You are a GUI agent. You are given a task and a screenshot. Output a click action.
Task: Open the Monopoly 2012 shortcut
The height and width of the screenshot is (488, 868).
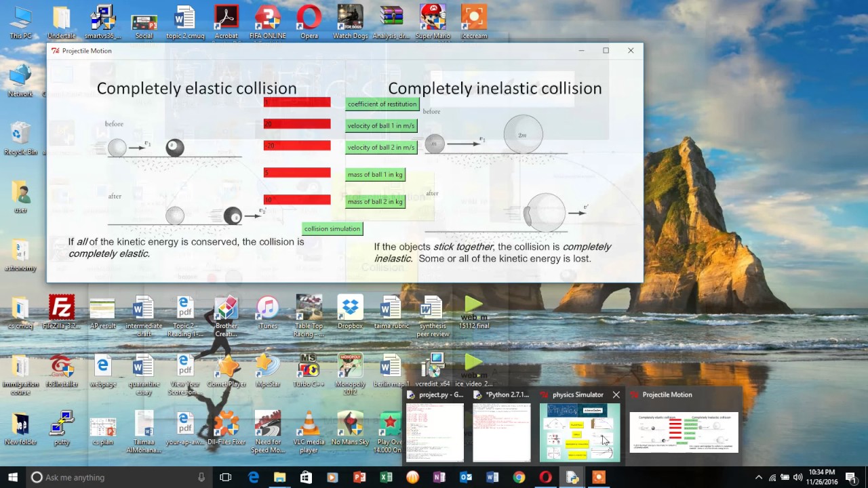coord(351,374)
